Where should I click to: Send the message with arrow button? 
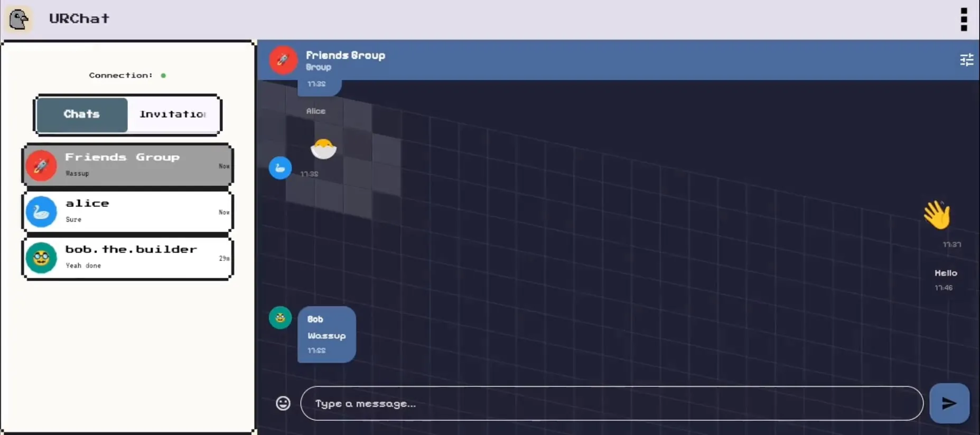pyautogui.click(x=949, y=403)
